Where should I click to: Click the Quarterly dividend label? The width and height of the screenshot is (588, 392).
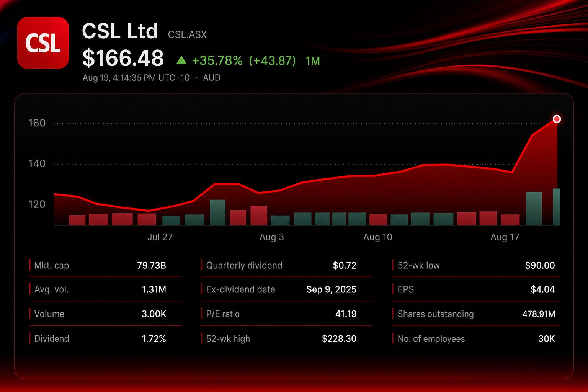click(x=244, y=265)
